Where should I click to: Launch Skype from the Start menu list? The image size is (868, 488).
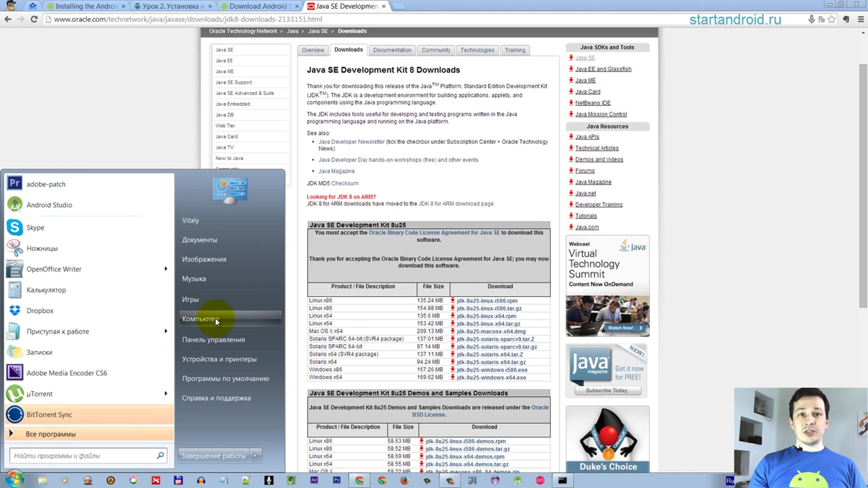(x=35, y=227)
